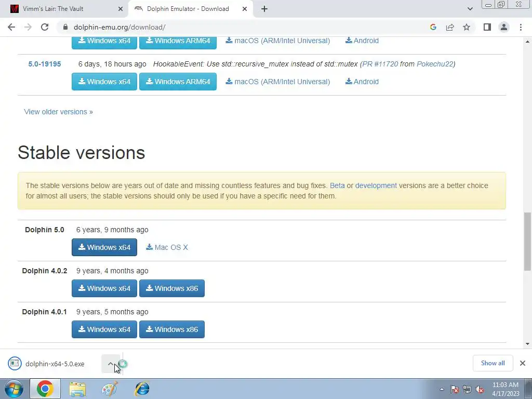
Task: Select the text 'Dolphin 4.0.2'
Action: point(45,271)
